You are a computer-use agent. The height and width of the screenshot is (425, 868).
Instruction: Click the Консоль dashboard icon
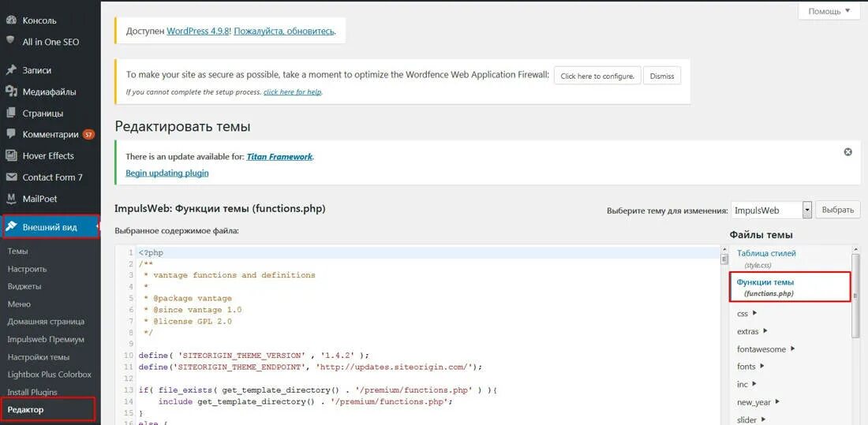coord(11,20)
